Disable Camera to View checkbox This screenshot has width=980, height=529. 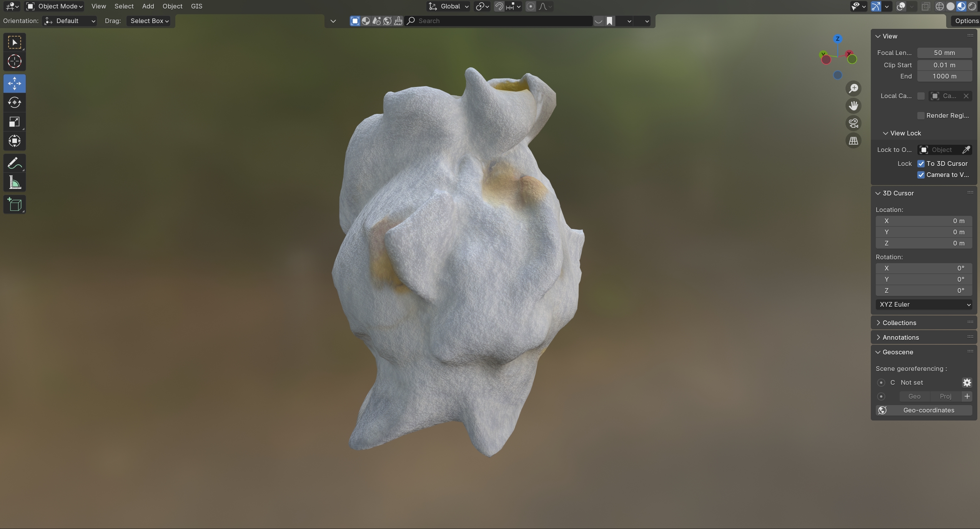[x=921, y=175]
